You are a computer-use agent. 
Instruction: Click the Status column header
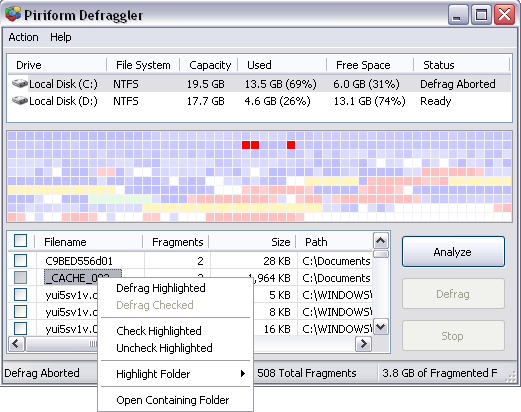click(462, 65)
